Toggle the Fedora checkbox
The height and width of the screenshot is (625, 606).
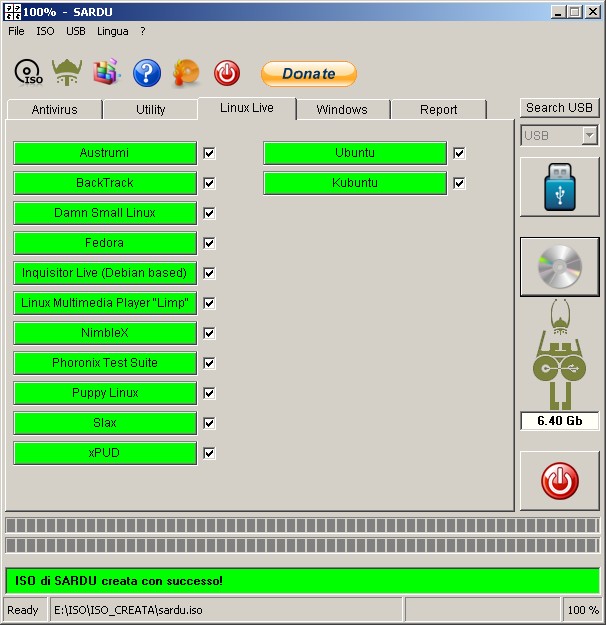[209, 243]
